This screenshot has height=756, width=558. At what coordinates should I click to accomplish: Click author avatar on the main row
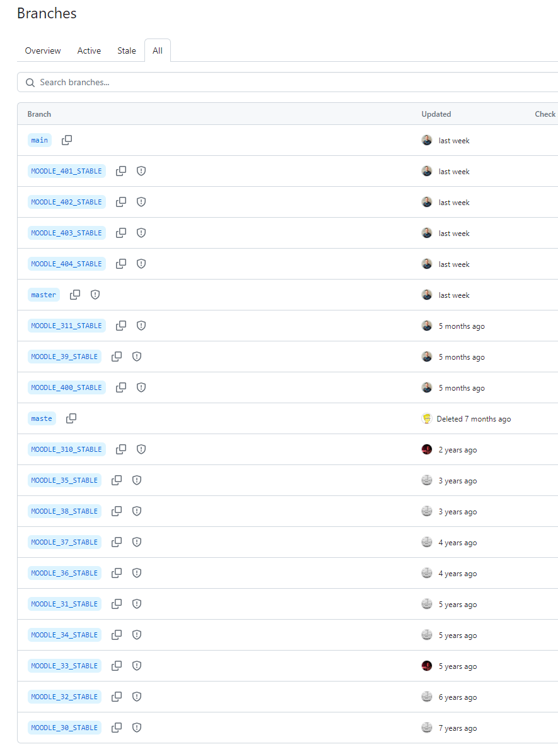coord(427,140)
